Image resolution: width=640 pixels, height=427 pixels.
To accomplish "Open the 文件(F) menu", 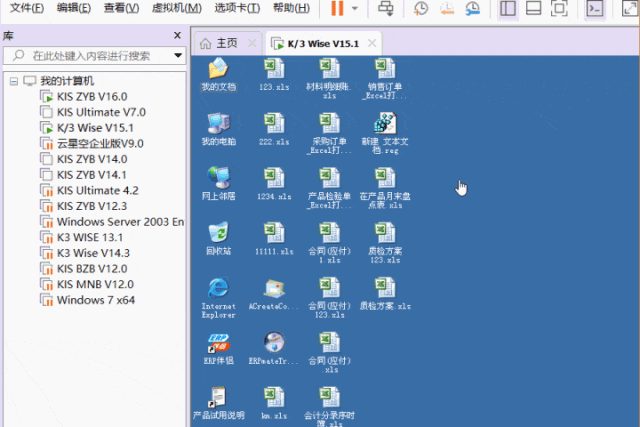I will (x=27, y=8).
